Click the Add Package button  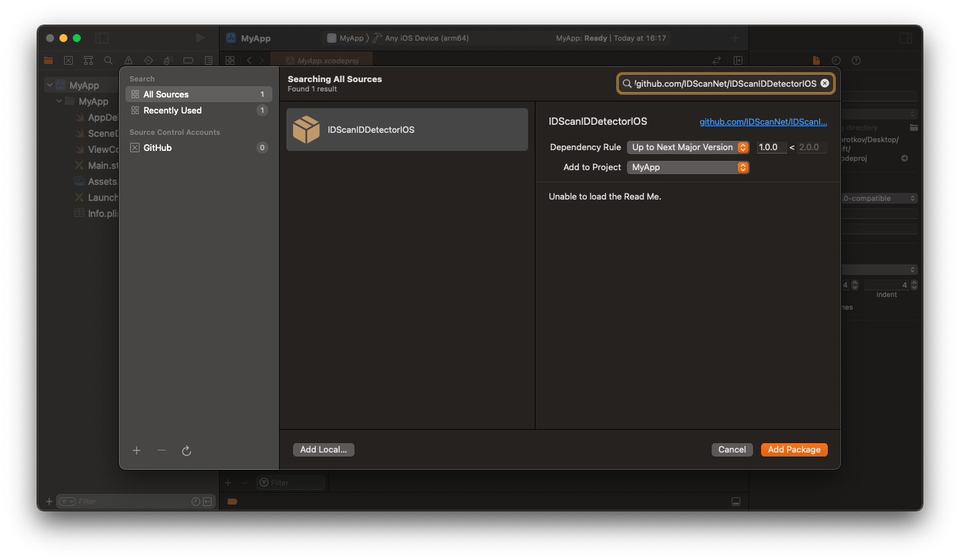[794, 450]
